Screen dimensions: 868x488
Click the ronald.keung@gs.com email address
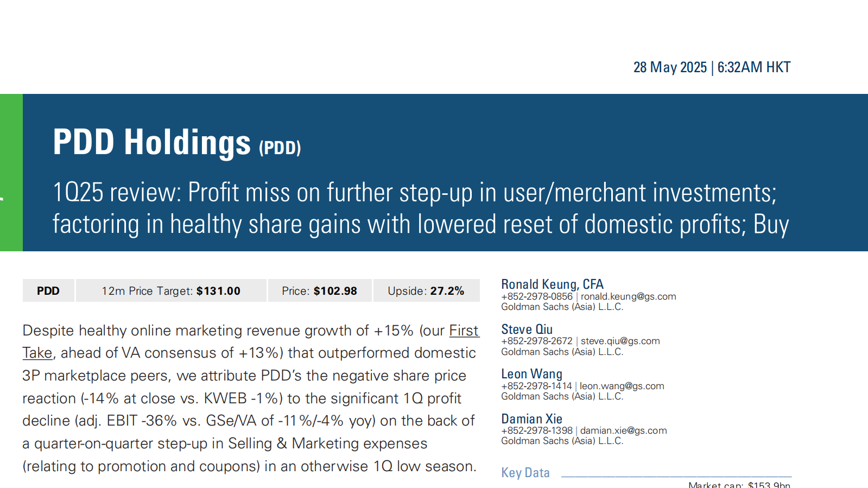628,296
